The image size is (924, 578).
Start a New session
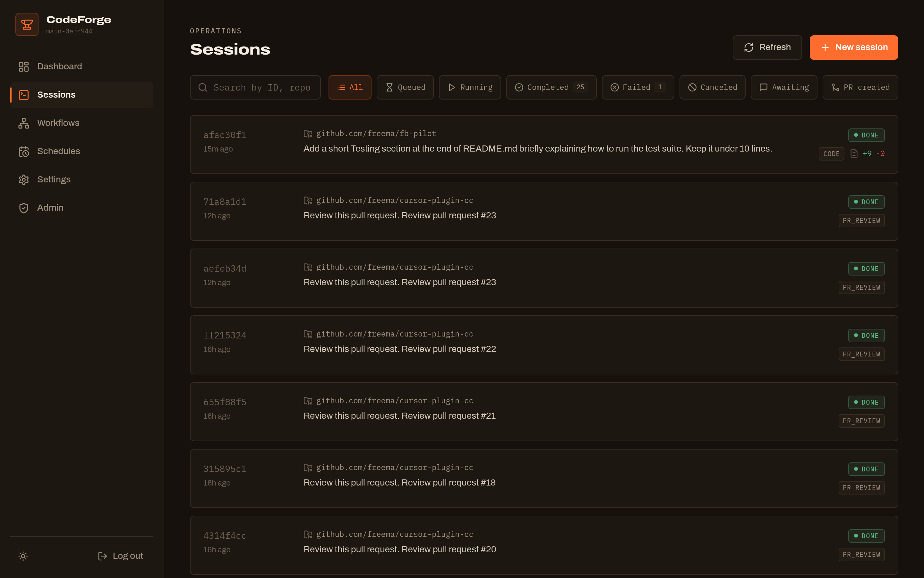pos(854,48)
